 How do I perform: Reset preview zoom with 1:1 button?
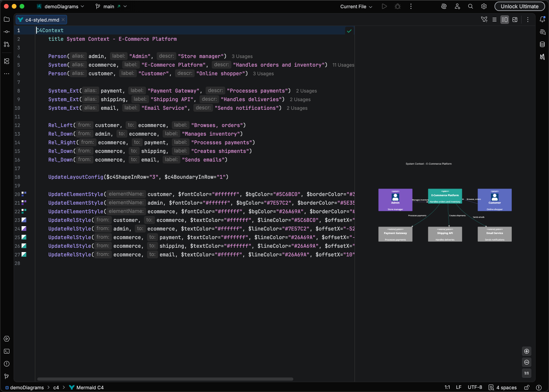click(x=527, y=373)
